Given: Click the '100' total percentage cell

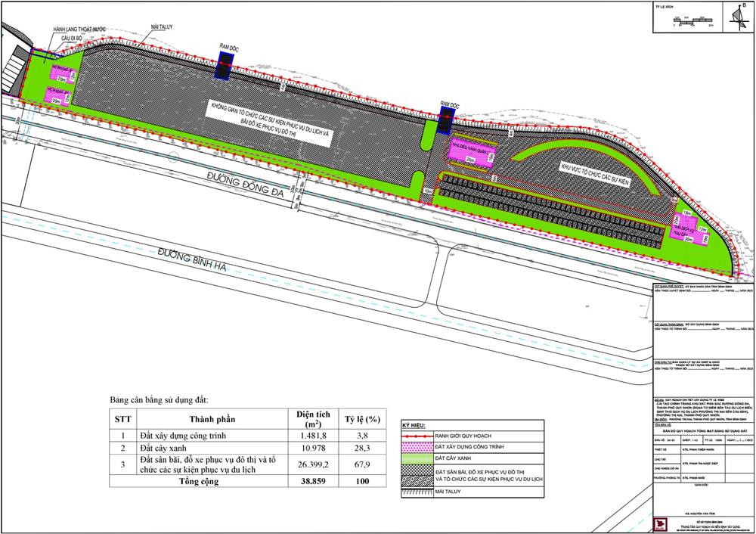Looking at the screenshot, I should point(363,481).
